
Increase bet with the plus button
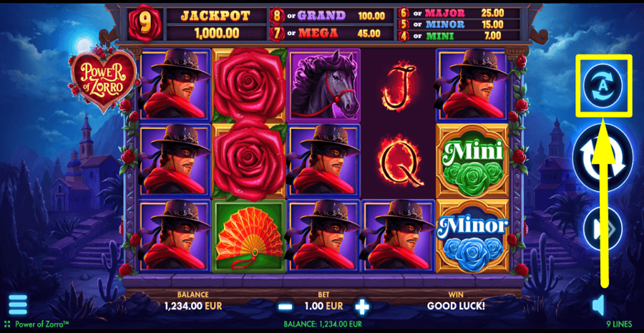362,307
